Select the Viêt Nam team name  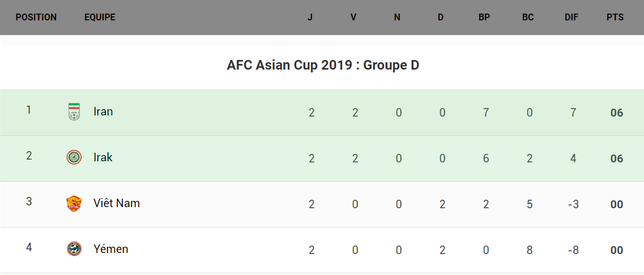point(117,204)
